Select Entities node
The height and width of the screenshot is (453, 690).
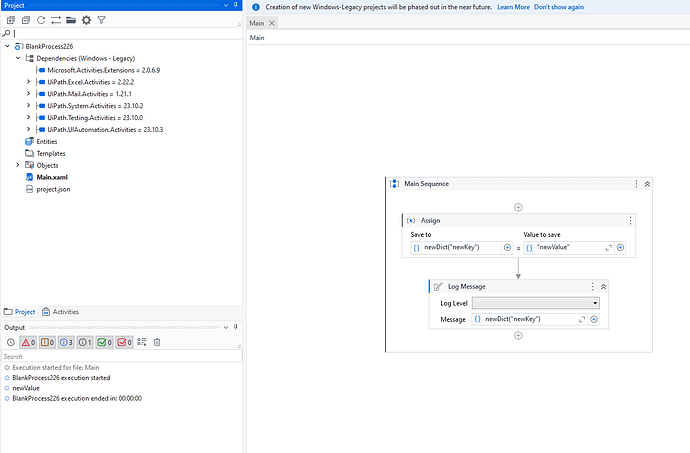click(x=47, y=141)
